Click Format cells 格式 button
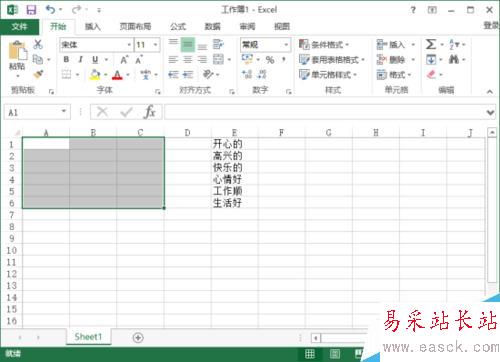This screenshot has height=362, width=500. 394,75
